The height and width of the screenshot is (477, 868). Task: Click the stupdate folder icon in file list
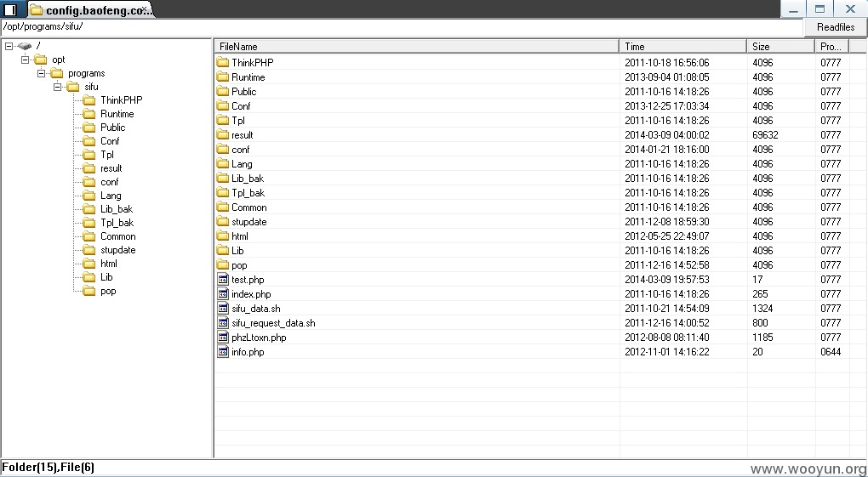pyautogui.click(x=223, y=221)
